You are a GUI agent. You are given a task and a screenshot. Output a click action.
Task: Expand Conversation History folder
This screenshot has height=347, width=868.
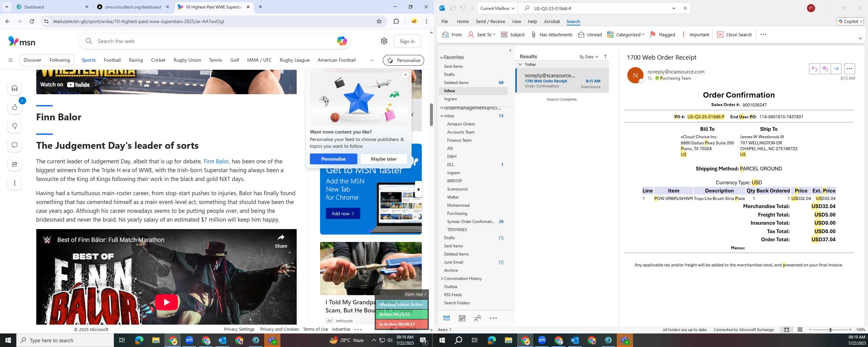(442, 279)
